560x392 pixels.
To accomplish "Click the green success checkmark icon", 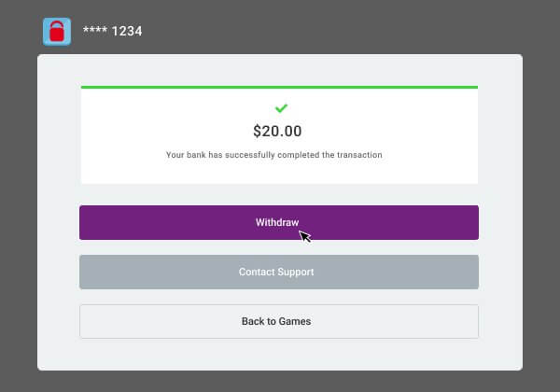I will 281,108.
